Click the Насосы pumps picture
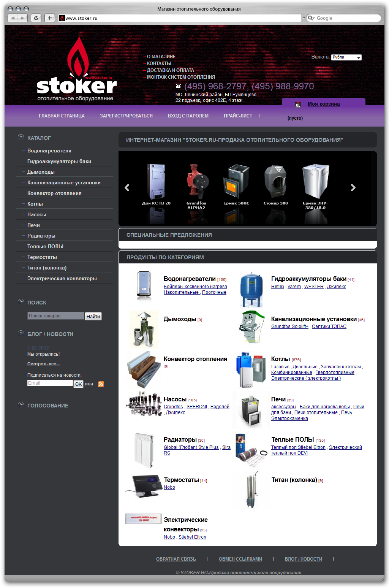The width and height of the screenshot is (389, 588). click(x=144, y=404)
